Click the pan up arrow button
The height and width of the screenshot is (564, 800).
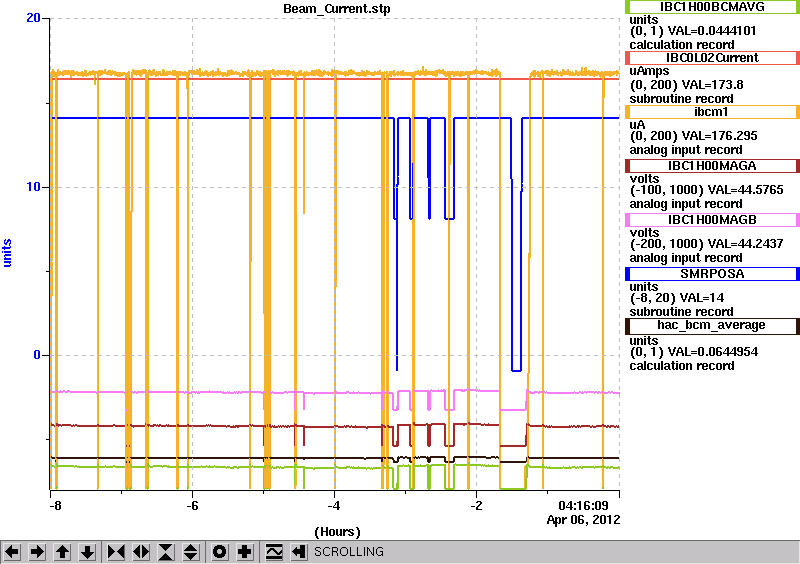[x=62, y=552]
